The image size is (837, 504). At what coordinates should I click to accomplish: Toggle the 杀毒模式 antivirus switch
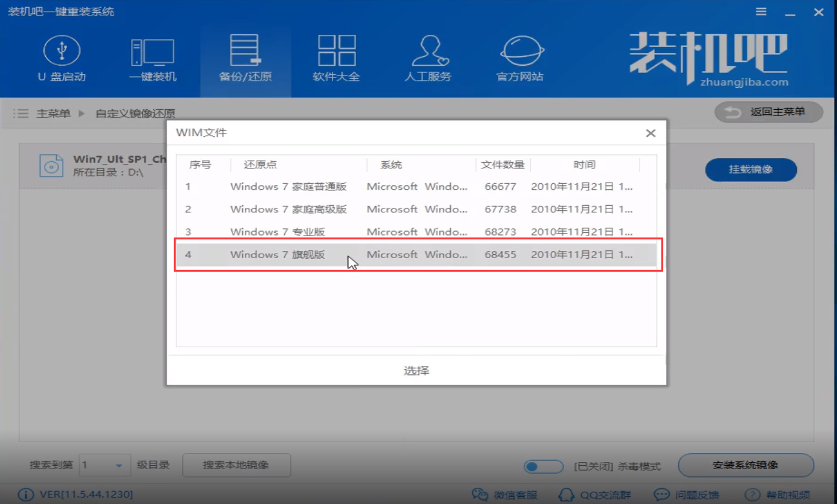[543, 466]
